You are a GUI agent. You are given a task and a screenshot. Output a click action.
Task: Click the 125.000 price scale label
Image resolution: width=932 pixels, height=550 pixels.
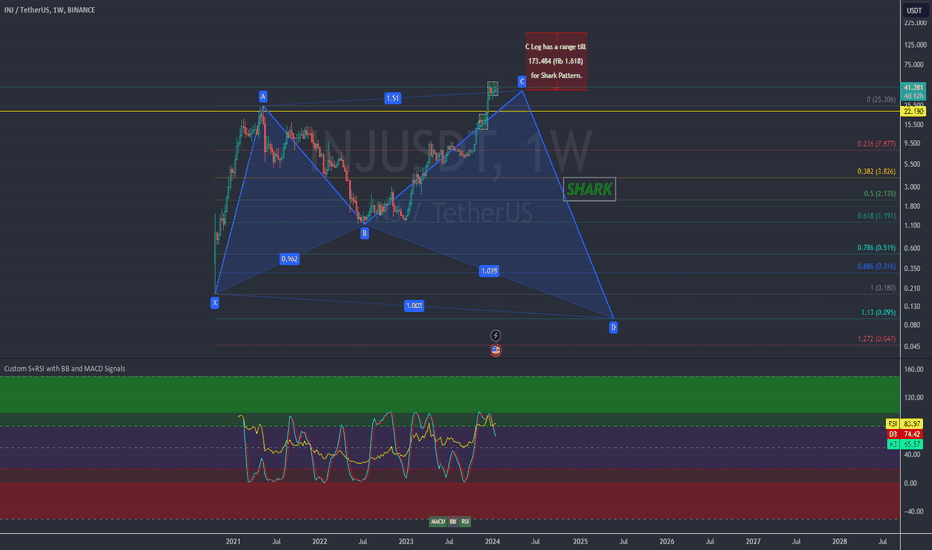point(915,45)
